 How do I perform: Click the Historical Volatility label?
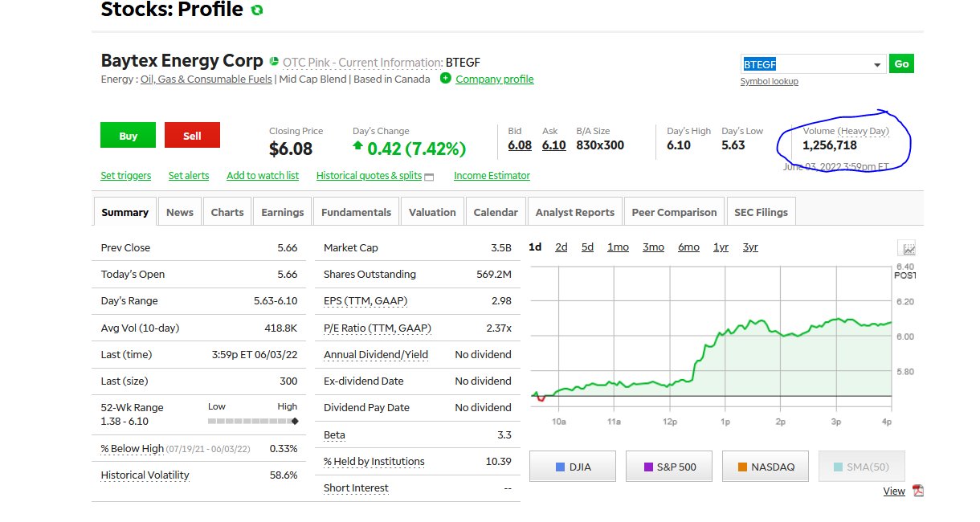tap(145, 475)
